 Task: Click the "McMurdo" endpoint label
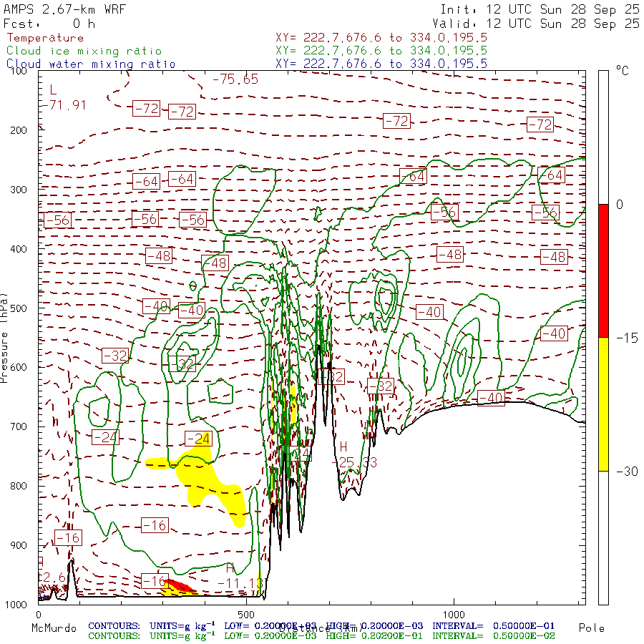click(54, 628)
